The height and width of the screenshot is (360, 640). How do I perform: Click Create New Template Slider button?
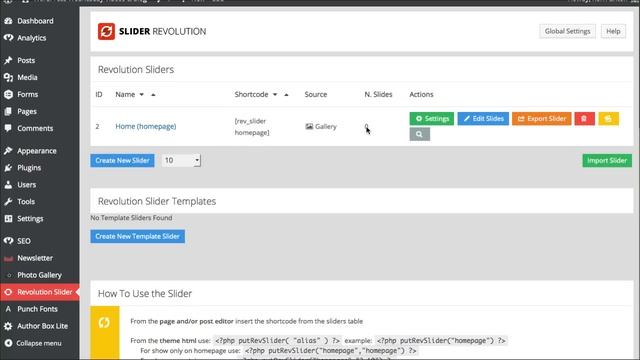(138, 236)
